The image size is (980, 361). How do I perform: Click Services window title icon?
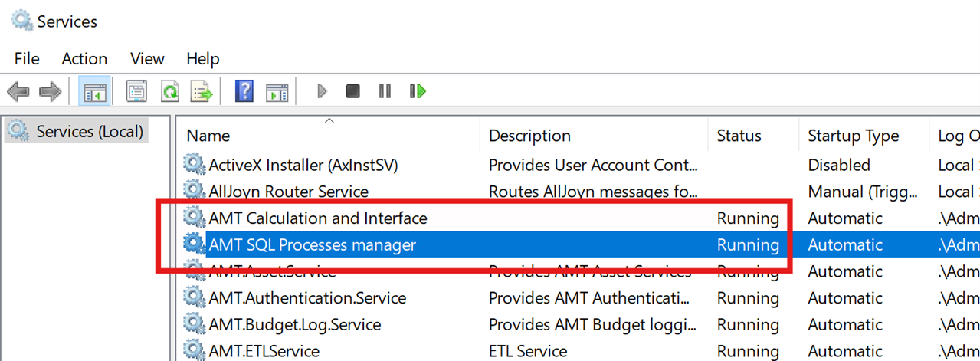[21, 21]
